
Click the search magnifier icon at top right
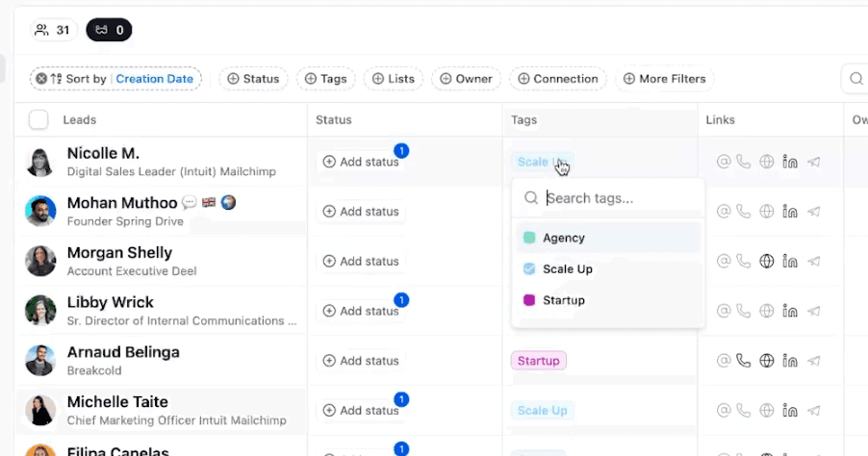coord(855,79)
